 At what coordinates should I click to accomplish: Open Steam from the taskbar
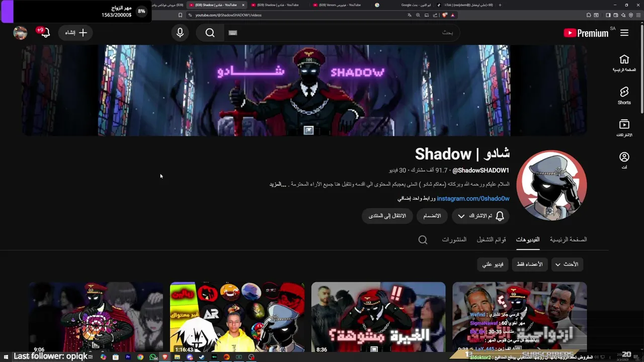pos(202,357)
